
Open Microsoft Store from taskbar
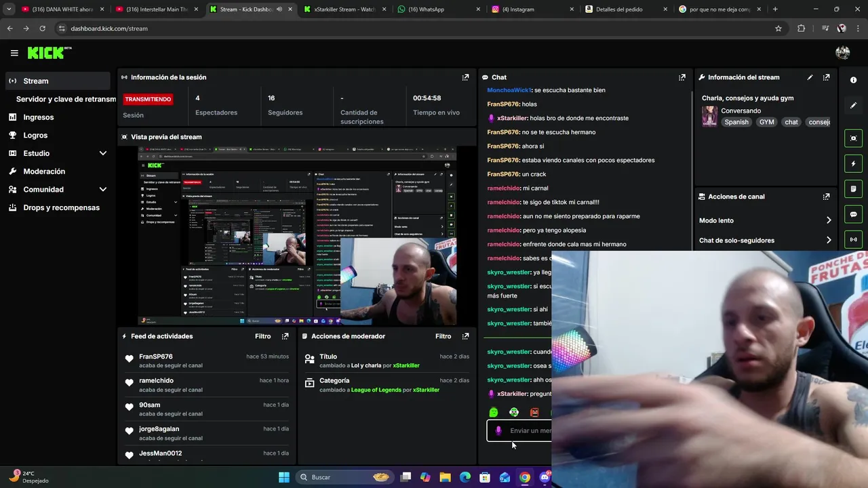485,477
